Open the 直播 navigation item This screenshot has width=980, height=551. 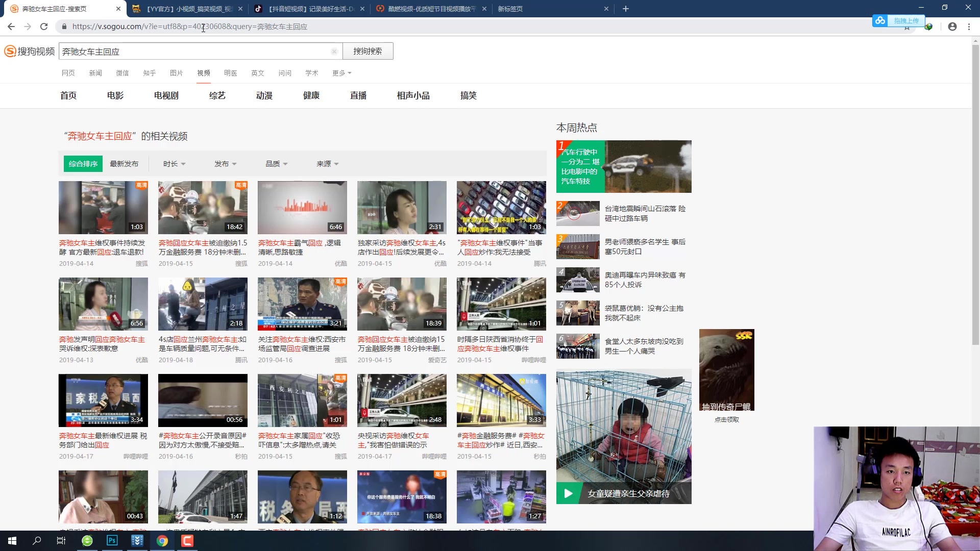pyautogui.click(x=358, y=95)
